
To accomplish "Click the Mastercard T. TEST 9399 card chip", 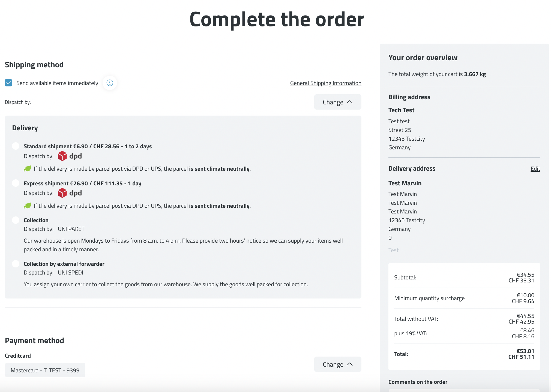I will tap(45, 370).
